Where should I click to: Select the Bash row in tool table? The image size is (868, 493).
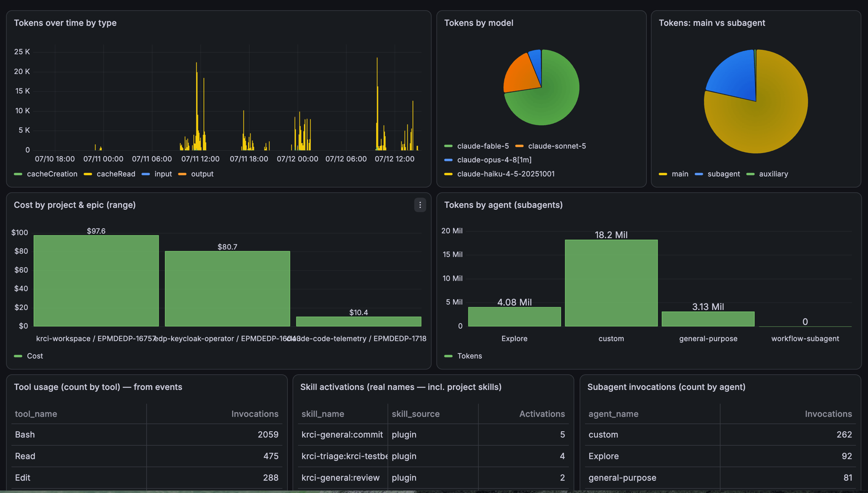click(x=147, y=434)
